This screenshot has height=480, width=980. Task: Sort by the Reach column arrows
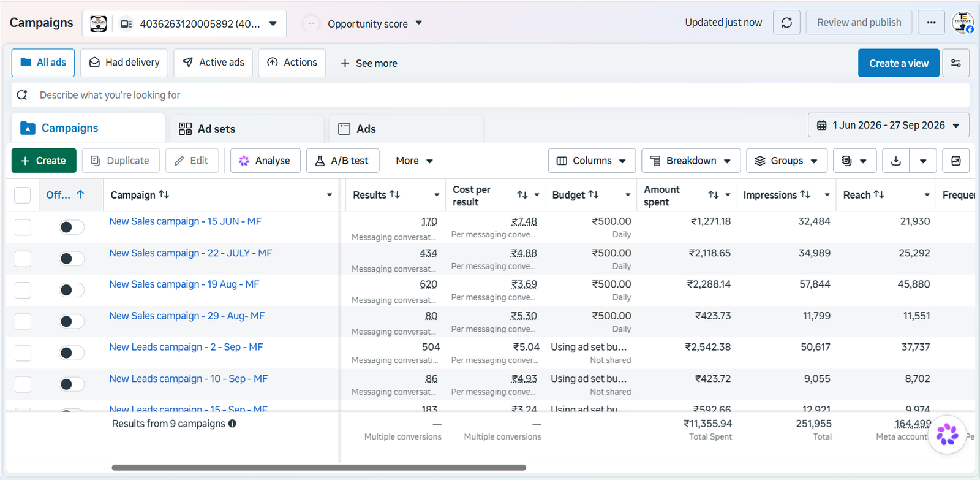click(x=879, y=194)
